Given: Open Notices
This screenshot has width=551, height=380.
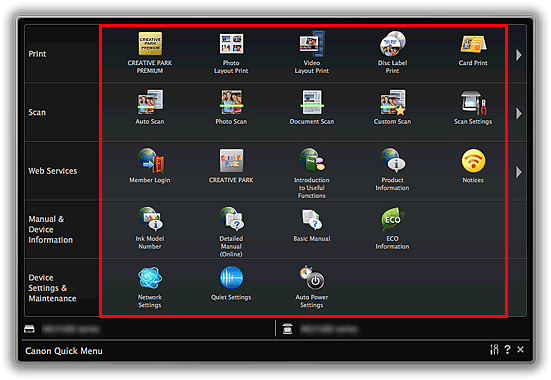Looking at the screenshot, I should 473,166.
